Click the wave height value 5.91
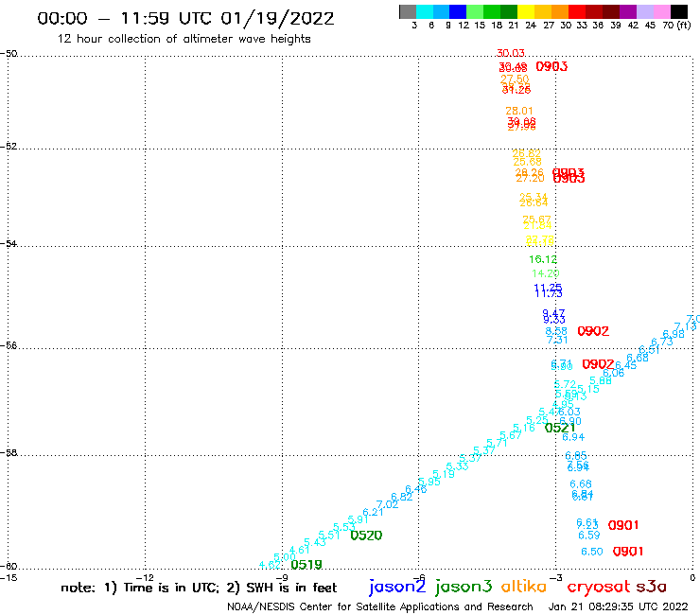The height and width of the screenshot is (615, 700). [x=358, y=519]
